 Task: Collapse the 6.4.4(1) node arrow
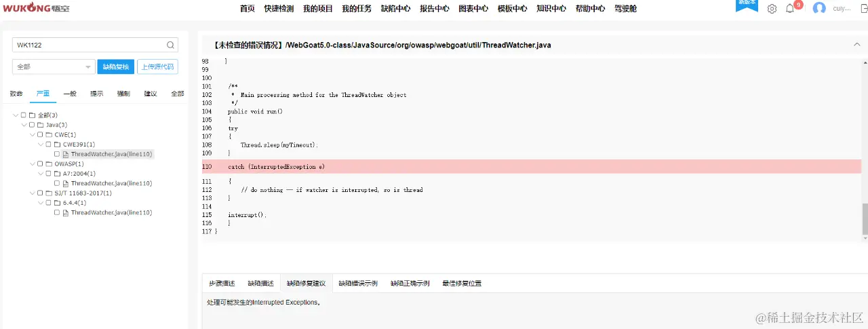coord(40,203)
